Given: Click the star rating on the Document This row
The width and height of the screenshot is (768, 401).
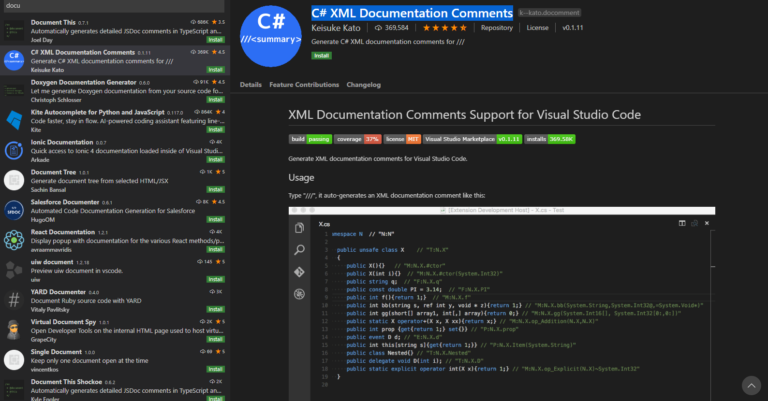Looking at the screenshot, I should tap(218, 22).
